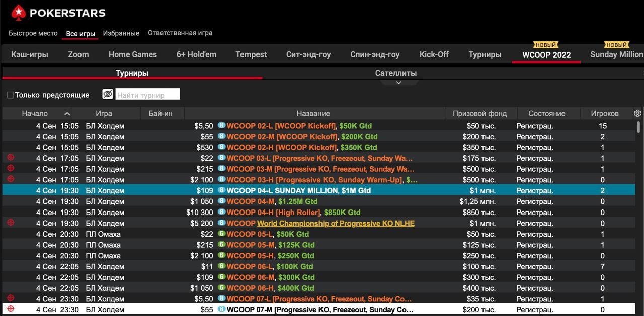Screen dimensions: 644x316
Task: Switch to the Спин-энд-гоу tab
Action: click(x=375, y=54)
